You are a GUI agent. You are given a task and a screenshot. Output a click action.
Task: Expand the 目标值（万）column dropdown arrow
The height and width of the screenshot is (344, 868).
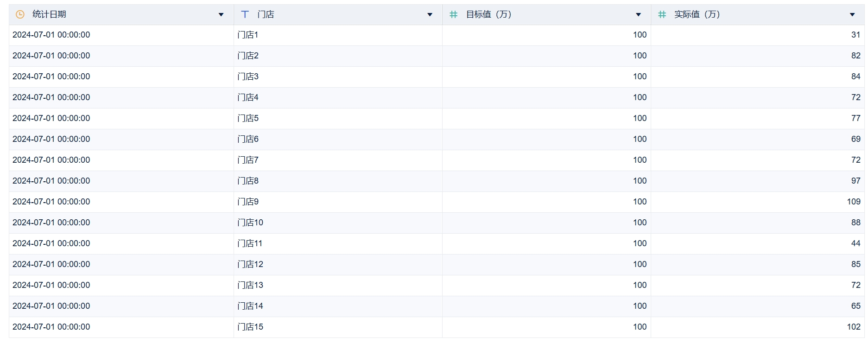tap(638, 15)
